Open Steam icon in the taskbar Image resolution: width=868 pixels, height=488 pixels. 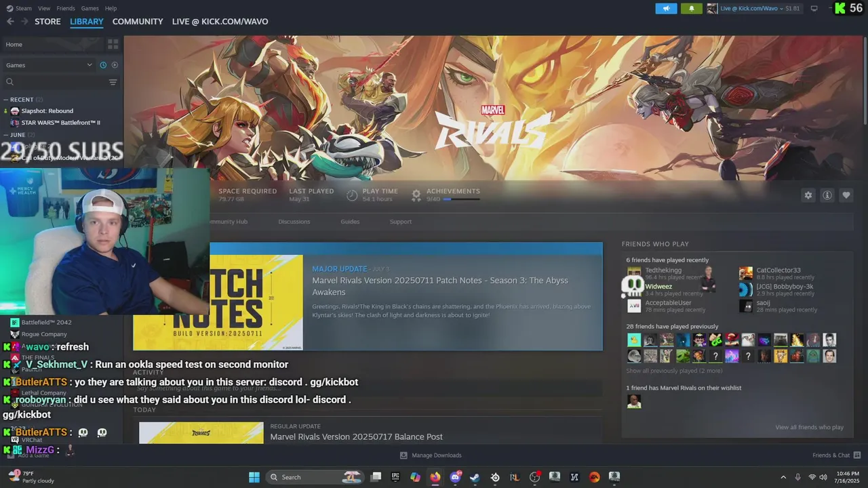(475, 477)
